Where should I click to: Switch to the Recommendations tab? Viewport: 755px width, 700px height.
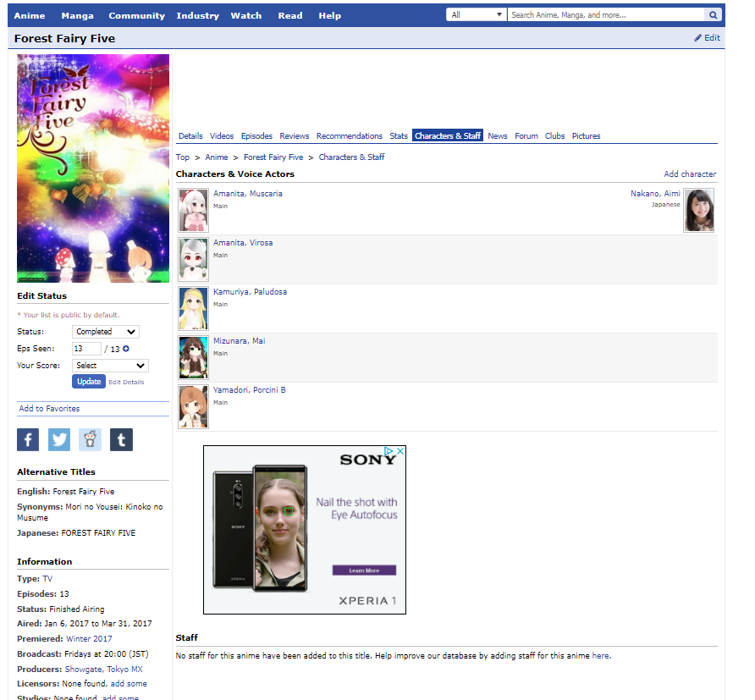pos(349,135)
